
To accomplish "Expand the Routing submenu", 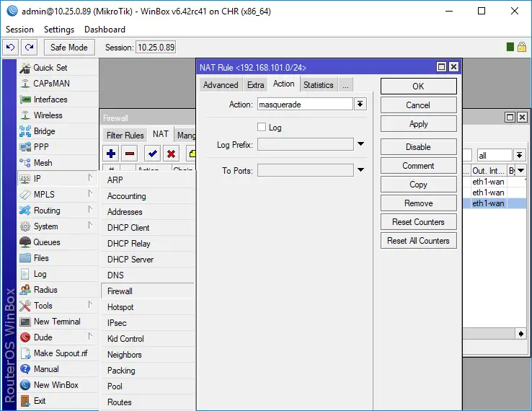I will 90,209.
